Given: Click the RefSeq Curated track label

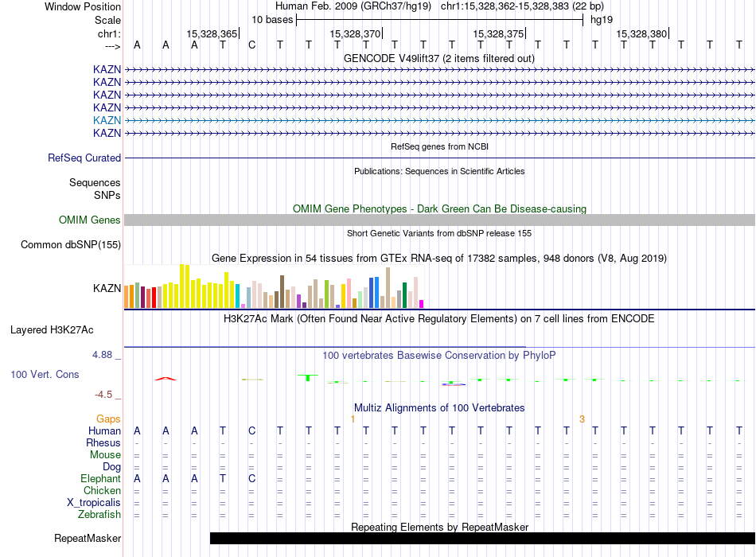Looking at the screenshot, I should coord(84,158).
